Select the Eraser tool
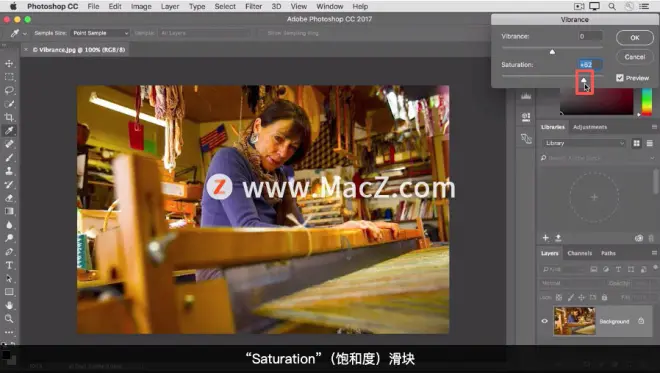660x373 pixels. (x=9, y=198)
